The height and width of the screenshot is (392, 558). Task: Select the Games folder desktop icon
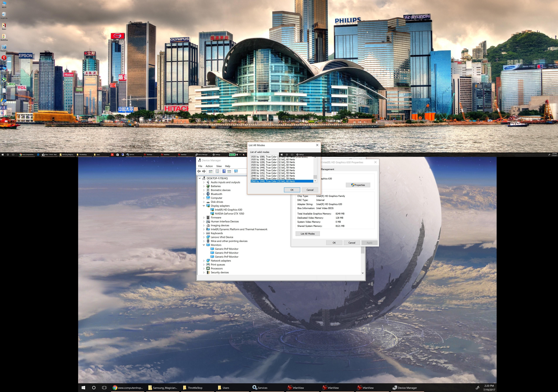click(4, 26)
